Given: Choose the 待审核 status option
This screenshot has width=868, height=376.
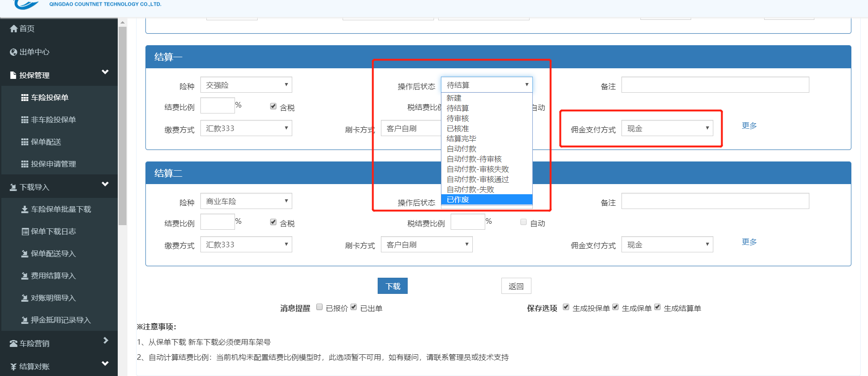Looking at the screenshot, I should [487, 118].
